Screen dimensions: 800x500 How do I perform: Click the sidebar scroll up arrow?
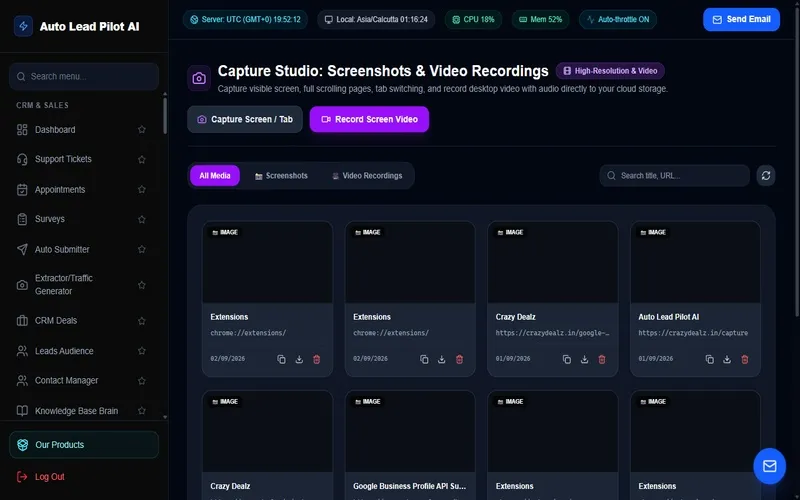pos(165,94)
